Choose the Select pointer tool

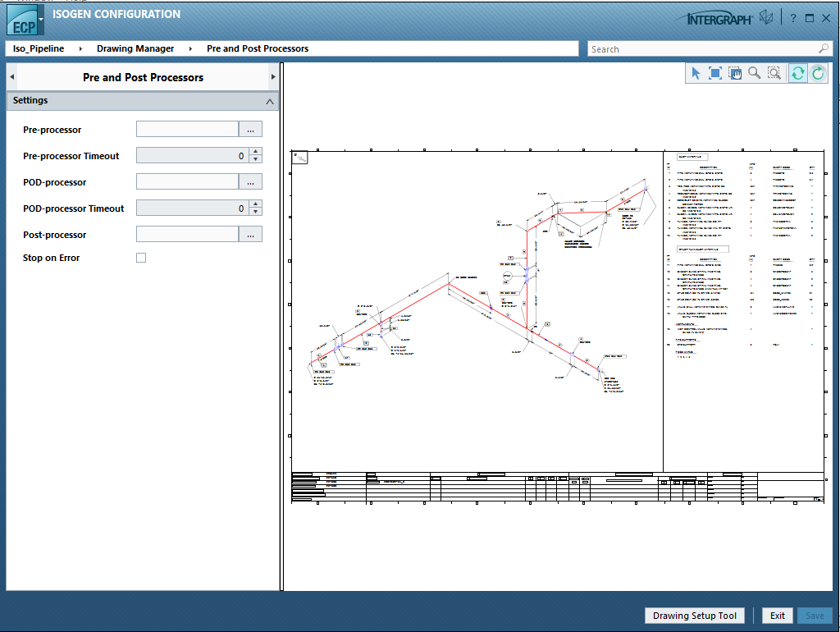696,73
